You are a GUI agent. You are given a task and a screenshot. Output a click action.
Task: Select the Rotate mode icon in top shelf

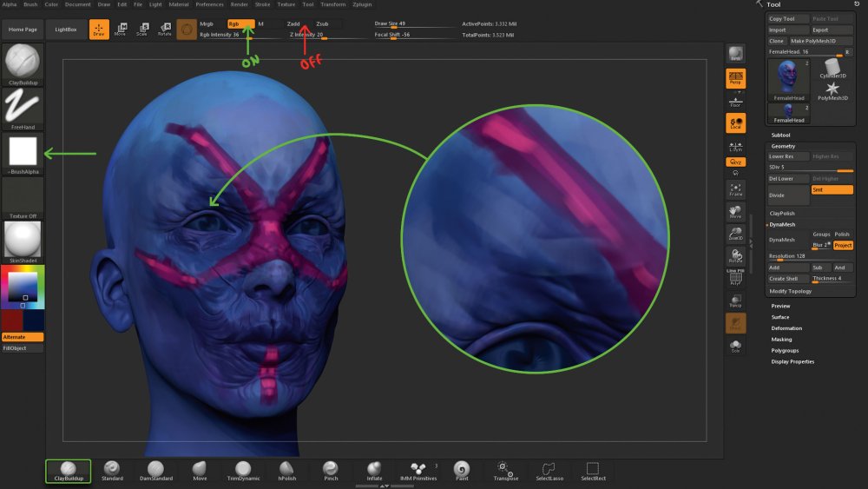pyautogui.click(x=164, y=30)
